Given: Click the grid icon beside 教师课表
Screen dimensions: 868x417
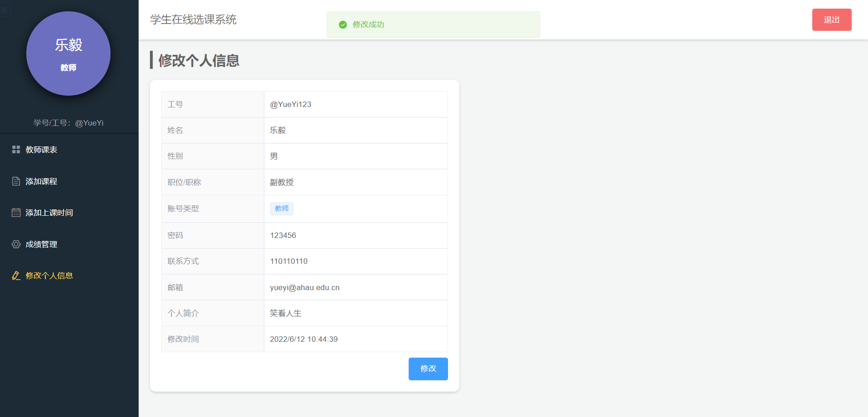Looking at the screenshot, I should [16, 150].
